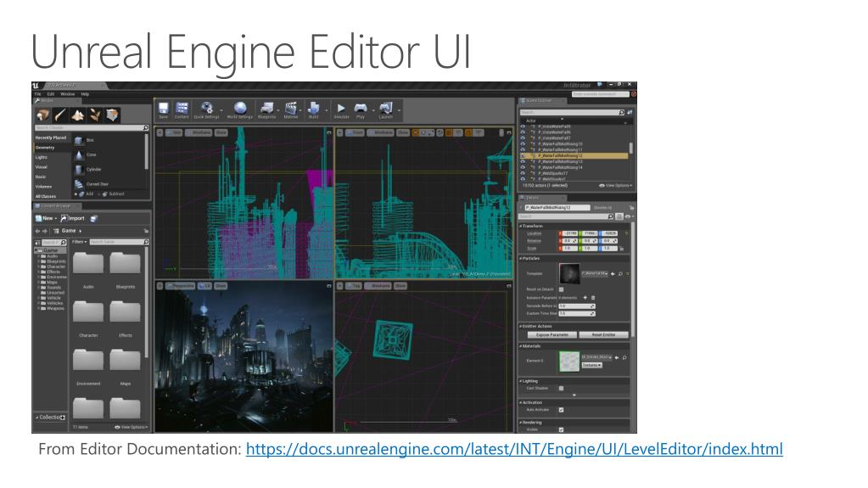Viewport: 868px width, 488px height.
Task: Open the Quick Settings toolbar icon
Action: click(206, 109)
